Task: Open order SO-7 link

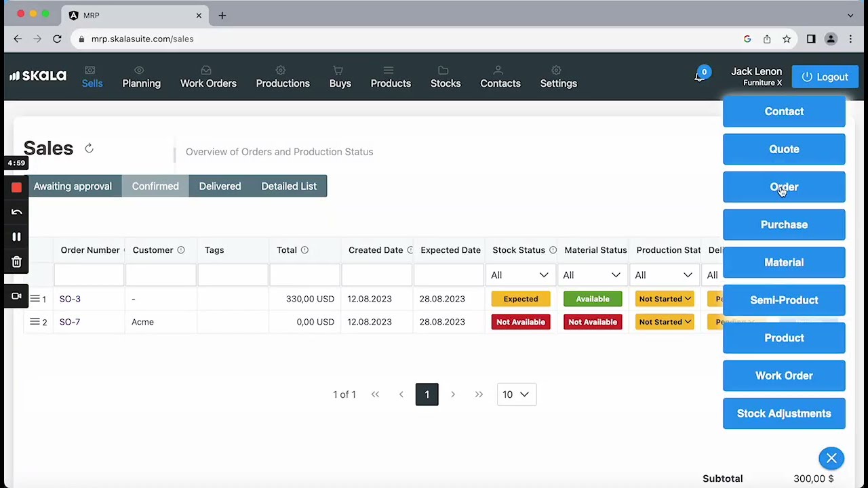Action: [70, 322]
